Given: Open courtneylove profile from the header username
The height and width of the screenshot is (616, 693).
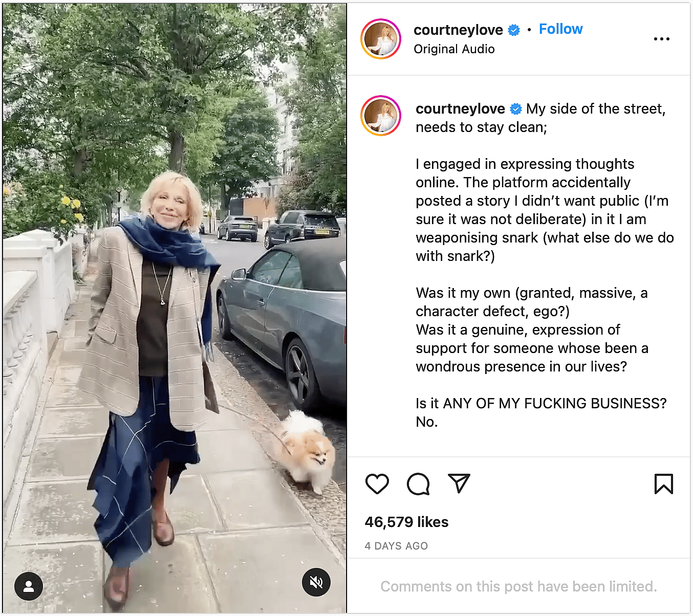Looking at the screenshot, I should tap(458, 30).
